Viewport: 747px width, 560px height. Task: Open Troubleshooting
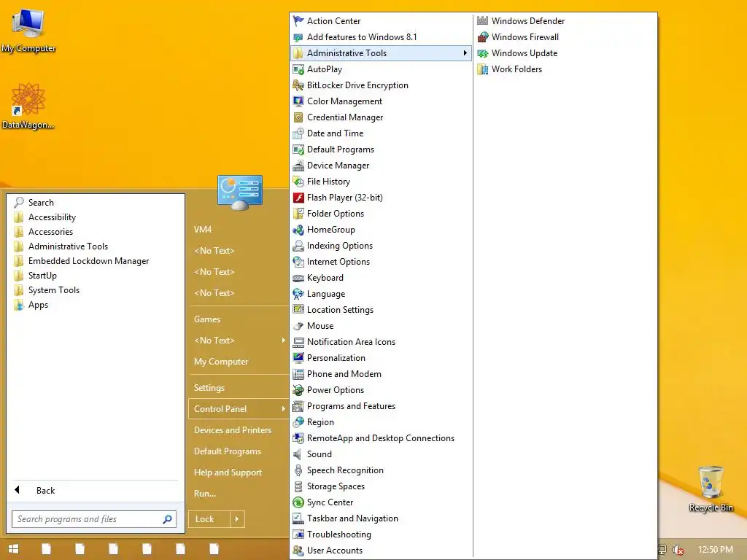pyautogui.click(x=381, y=534)
